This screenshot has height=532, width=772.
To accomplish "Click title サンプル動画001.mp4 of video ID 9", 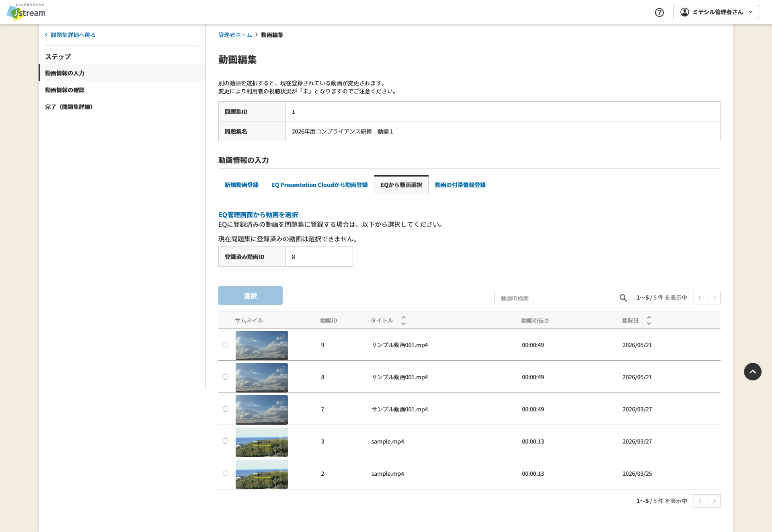I will (x=399, y=345).
